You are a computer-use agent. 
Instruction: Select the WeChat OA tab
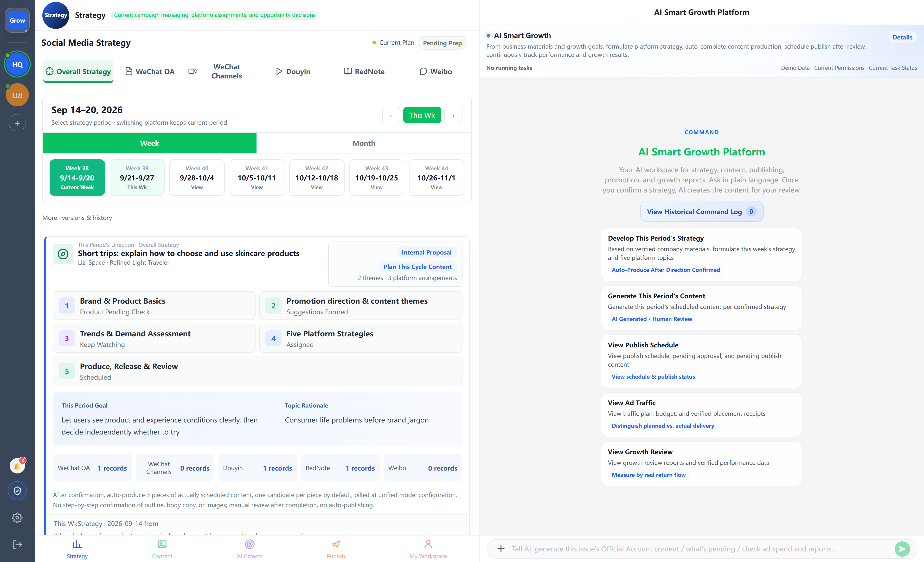pos(150,71)
